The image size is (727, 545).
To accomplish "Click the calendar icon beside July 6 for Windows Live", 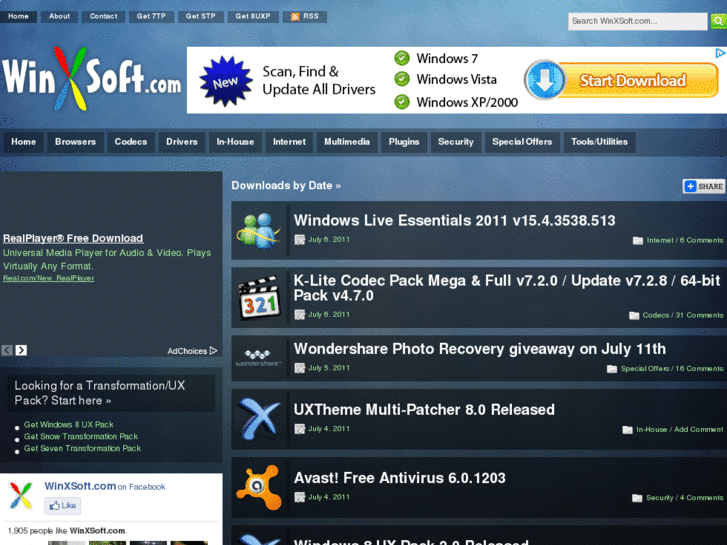I will (300, 240).
